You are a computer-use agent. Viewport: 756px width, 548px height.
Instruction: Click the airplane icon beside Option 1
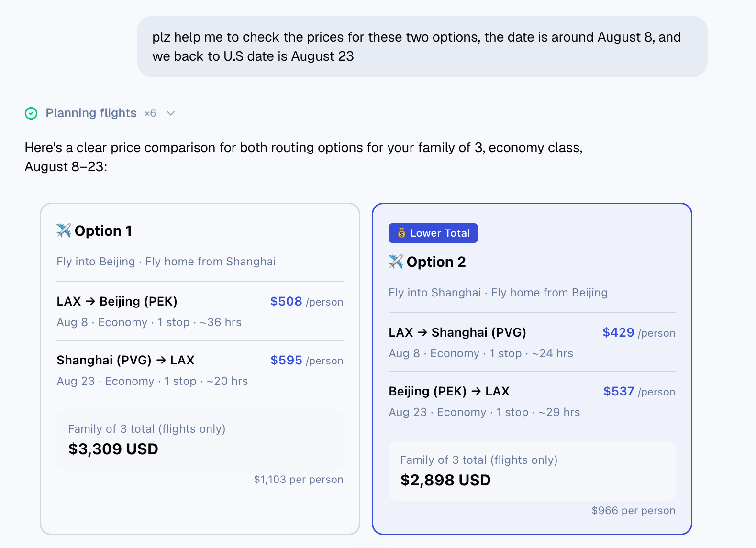pyautogui.click(x=64, y=230)
